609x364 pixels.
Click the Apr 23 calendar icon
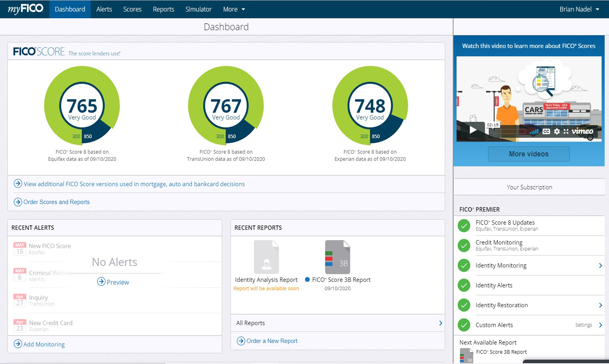click(x=20, y=326)
